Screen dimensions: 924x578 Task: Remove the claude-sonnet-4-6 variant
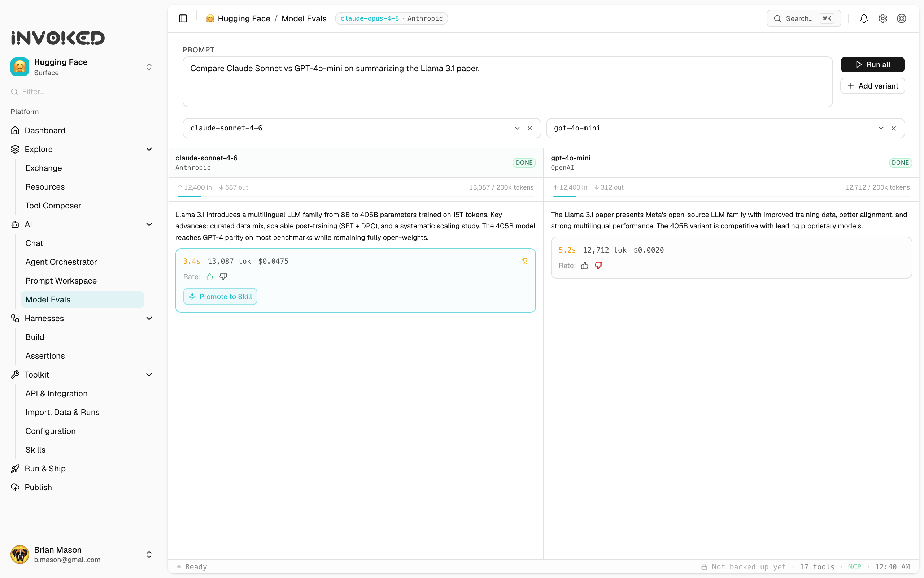[529, 128]
